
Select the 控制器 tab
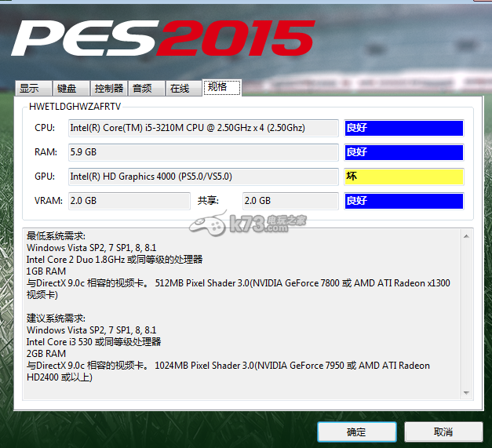108,89
